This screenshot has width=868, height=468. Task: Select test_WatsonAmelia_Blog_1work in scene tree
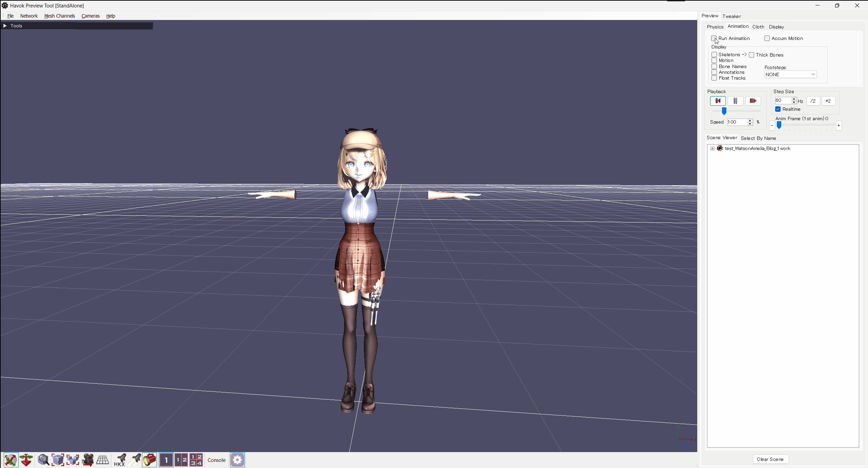click(757, 148)
